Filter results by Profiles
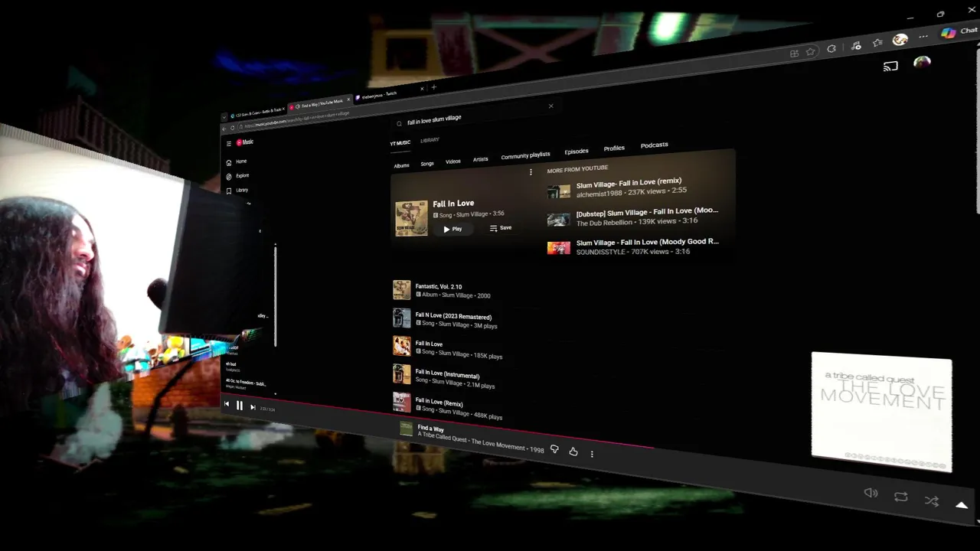This screenshot has width=980, height=551. click(614, 148)
